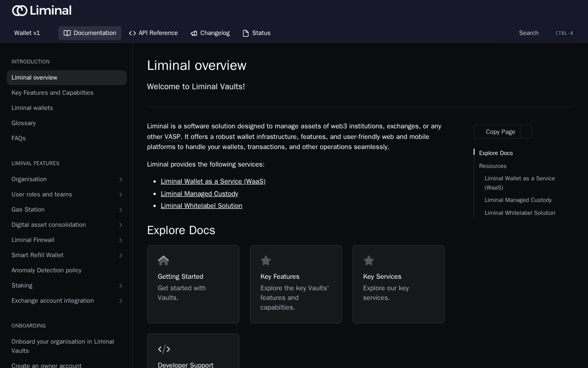Jump to Resources in table of contents
The height and width of the screenshot is (368, 588).
point(493,166)
